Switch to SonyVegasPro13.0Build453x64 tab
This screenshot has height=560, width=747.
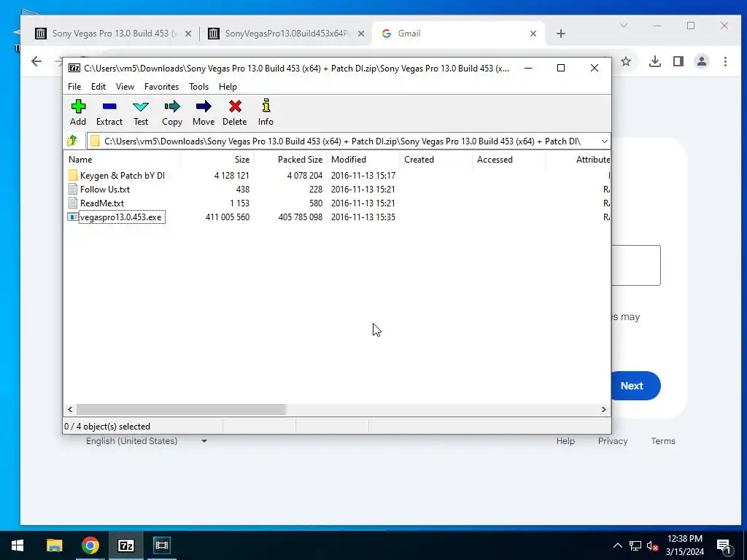[286, 34]
